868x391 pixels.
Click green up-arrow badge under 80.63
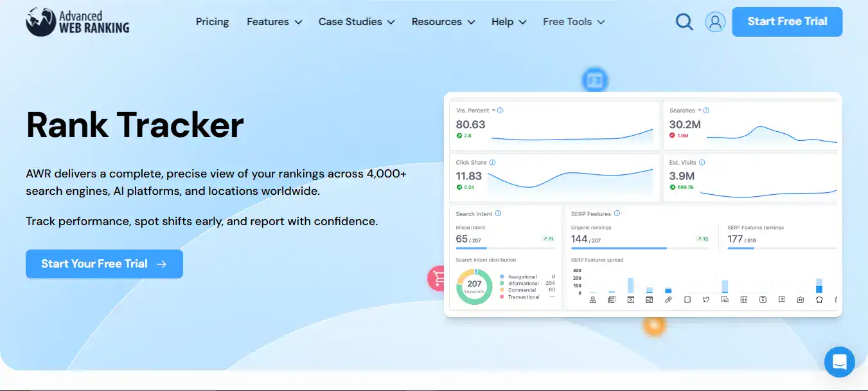[x=459, y=136]
